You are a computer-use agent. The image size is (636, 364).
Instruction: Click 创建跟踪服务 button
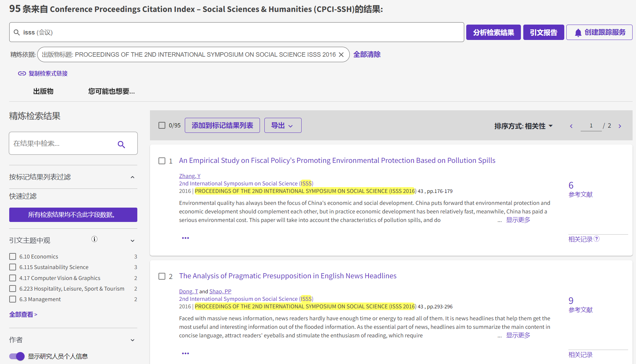pos(599,32)
